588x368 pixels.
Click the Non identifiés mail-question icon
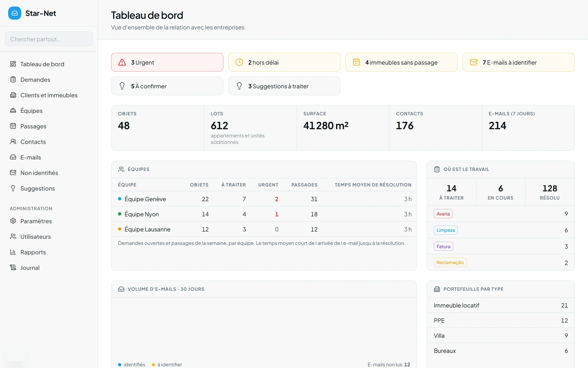pos(13,173)
